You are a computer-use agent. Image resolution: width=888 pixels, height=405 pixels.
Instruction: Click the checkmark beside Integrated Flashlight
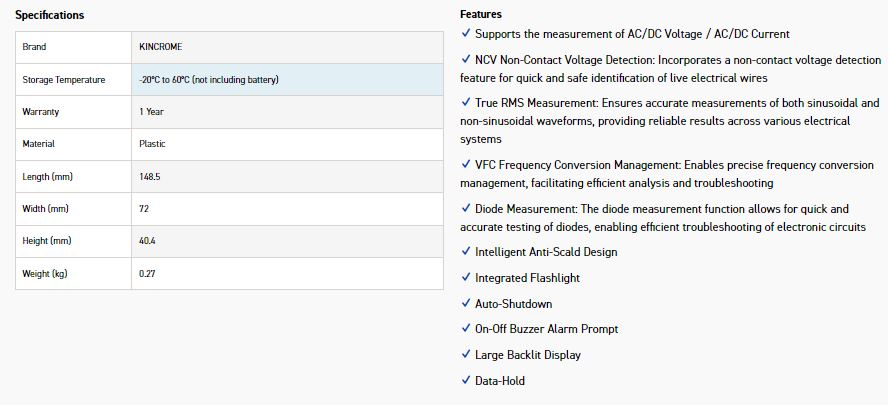point(466,278)
